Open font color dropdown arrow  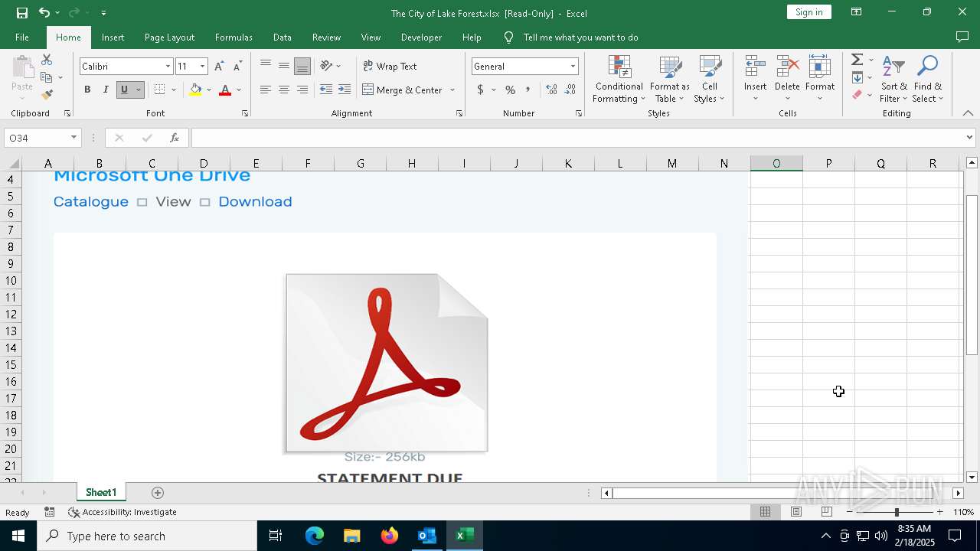[239, 90]
